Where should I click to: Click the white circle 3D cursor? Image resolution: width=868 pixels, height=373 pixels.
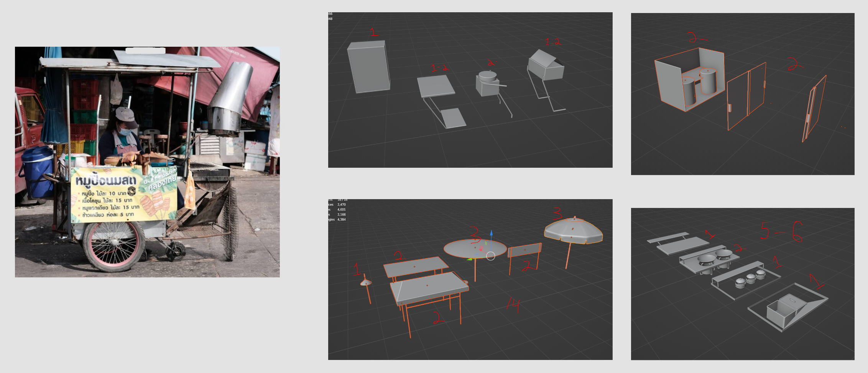[x=491, y=256]
